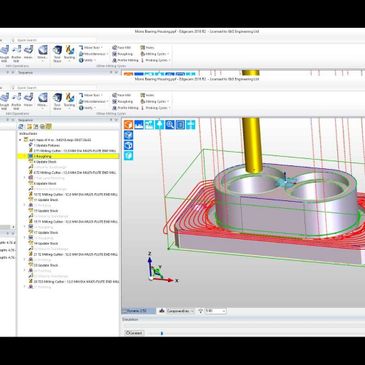This screenshot has width=365, height=365.
Task: Open Verify dropdown in front window ribbon
Action: (87, 108)
